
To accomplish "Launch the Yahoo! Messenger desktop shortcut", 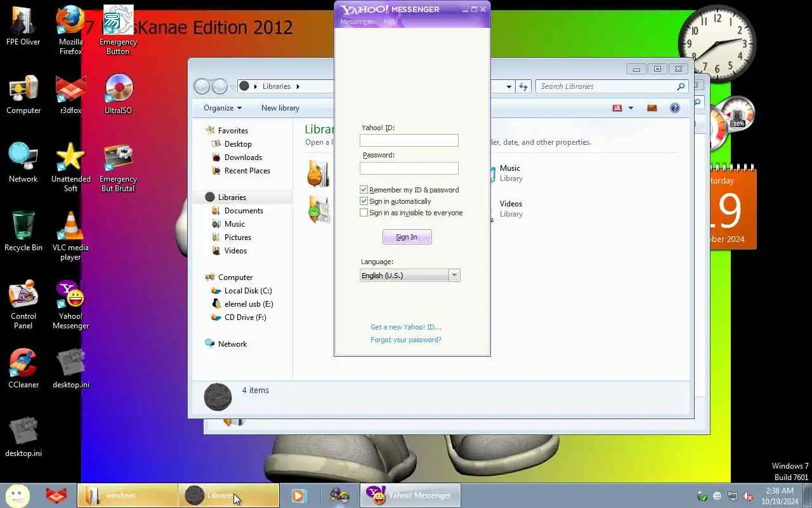I will click(70, 305).
